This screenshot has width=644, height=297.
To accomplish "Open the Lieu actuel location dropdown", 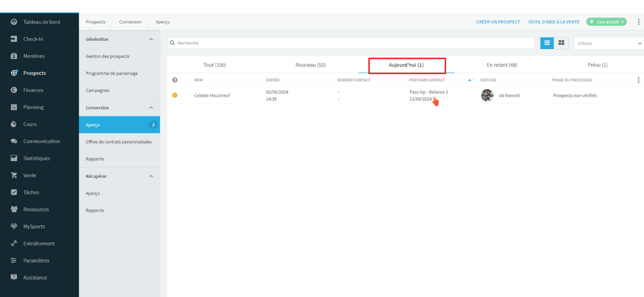I will point(607,22).
